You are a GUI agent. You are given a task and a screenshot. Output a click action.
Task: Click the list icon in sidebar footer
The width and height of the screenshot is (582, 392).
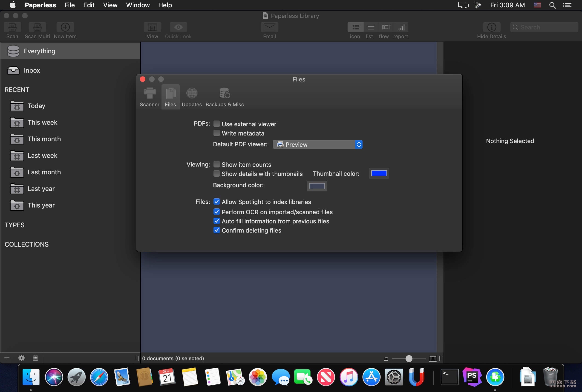(35, 358)
